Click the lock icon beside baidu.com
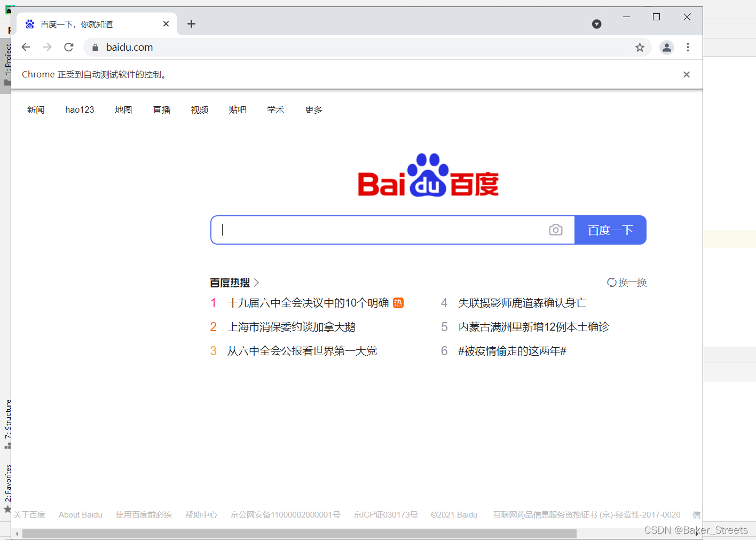 click(x=95, y=48)
